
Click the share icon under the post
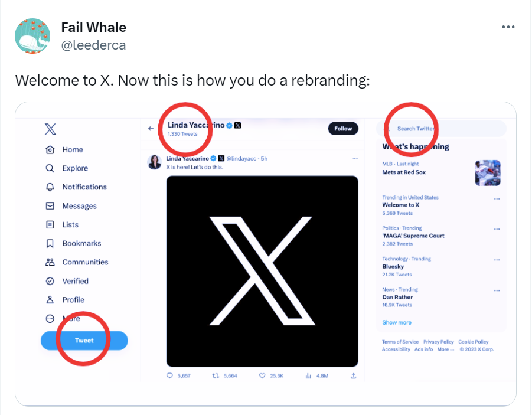pos(353,375)
